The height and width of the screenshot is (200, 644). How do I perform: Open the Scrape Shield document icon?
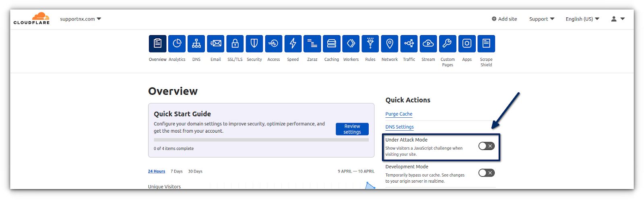point(486,44)
